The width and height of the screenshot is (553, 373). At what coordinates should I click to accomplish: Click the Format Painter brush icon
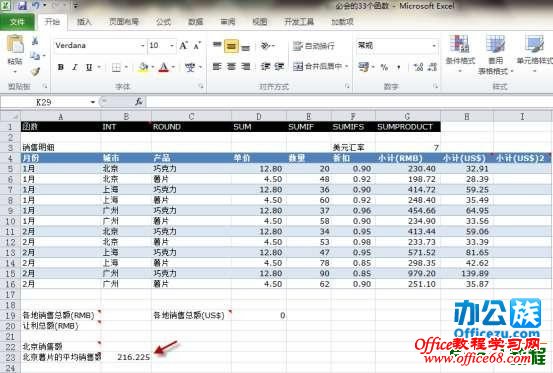click(x=35, y=72)
